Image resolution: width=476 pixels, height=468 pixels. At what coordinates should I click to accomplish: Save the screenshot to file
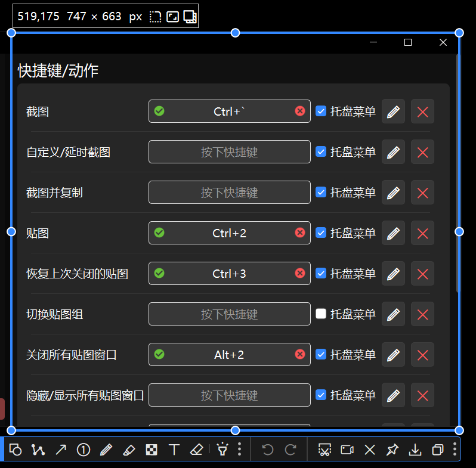pyautogui.click(x=415, y=450)
